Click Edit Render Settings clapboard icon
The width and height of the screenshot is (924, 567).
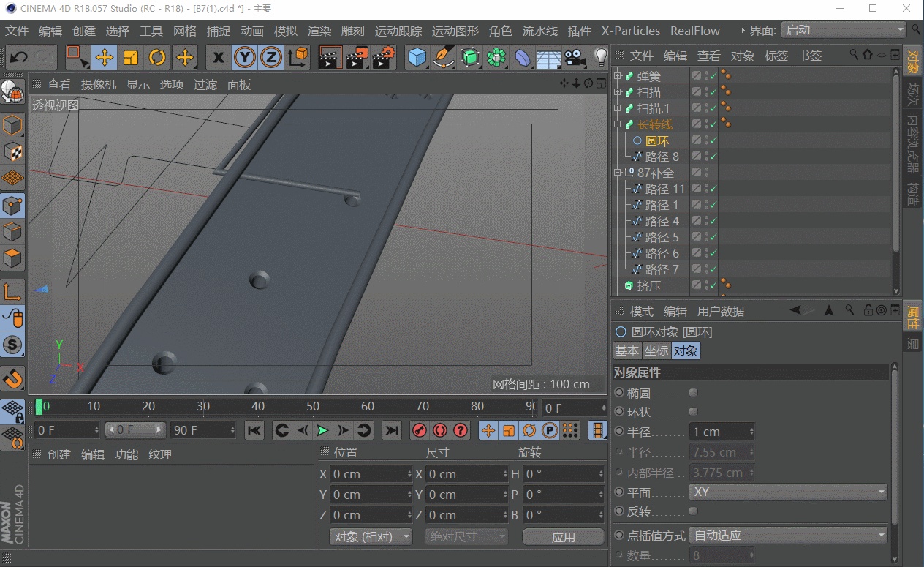click(383, 57)
